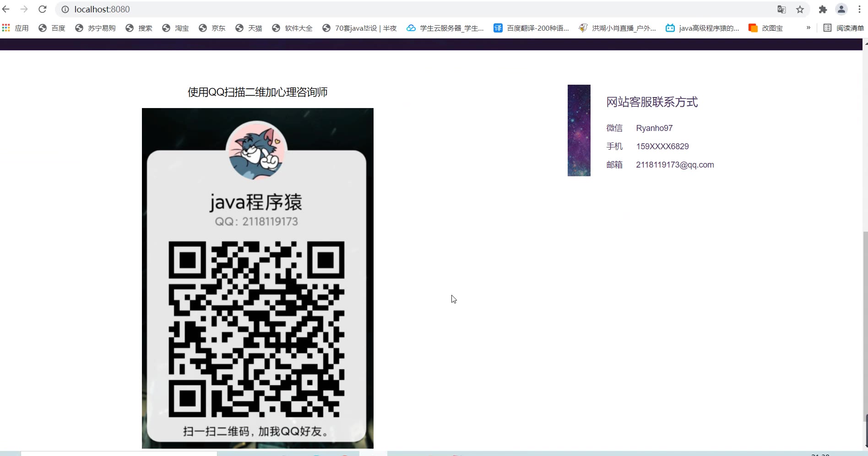Open the extensions puzzle icon
This screenshot has width=868, height=456.
click(x=823, y=9)
